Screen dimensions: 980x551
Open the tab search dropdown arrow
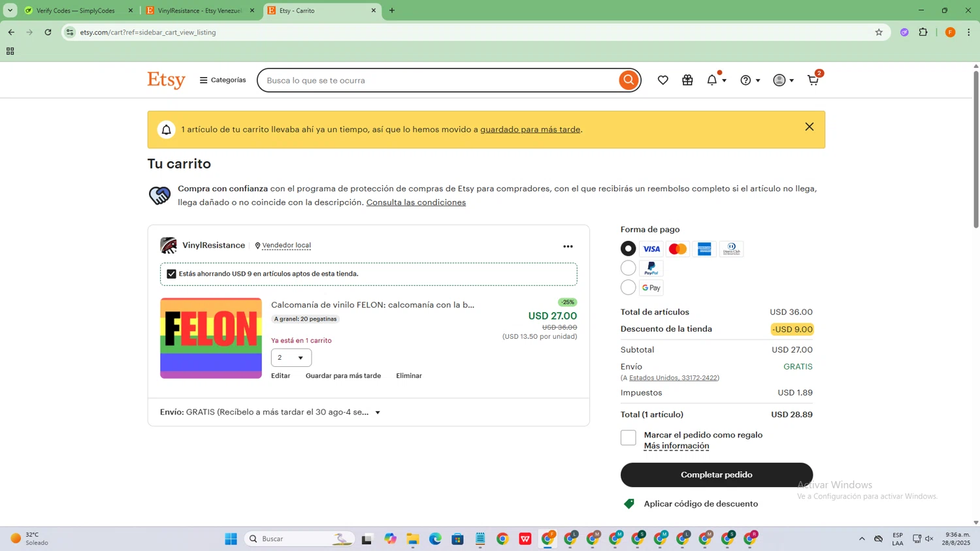[x=10, y=10]
